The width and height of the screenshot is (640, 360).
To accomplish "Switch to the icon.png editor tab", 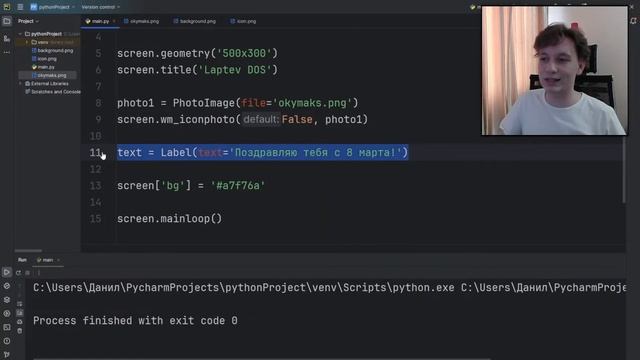I will coord(243,21).
